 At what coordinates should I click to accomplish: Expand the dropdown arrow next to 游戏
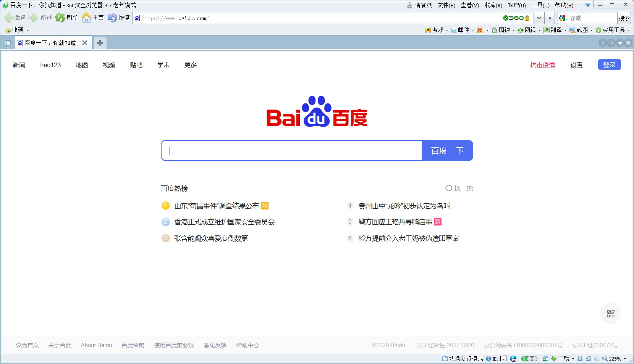point(447,30)
